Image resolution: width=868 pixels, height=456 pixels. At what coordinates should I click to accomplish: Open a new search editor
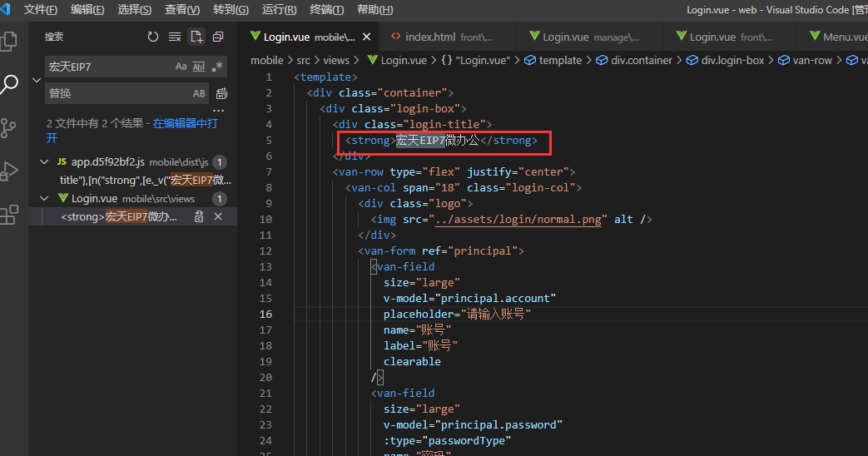click(196, 37)
